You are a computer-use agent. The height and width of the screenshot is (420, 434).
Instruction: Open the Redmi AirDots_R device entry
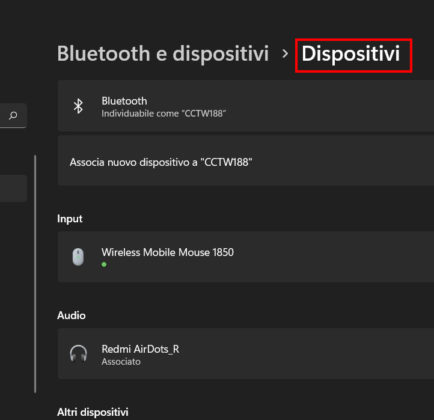tap(246, 354)
